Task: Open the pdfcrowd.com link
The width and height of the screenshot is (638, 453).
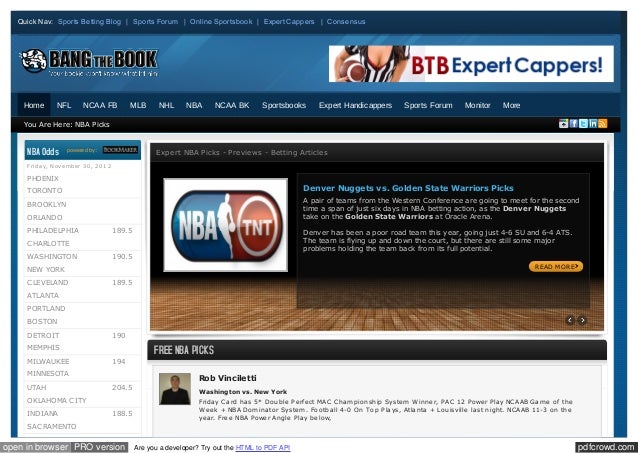Action: 606,447
